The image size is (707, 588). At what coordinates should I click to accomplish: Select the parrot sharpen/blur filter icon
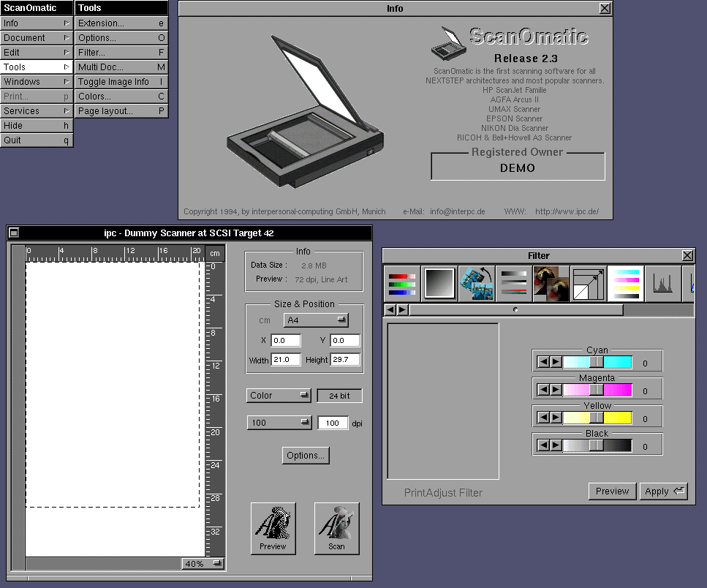(x=551, y=284)
